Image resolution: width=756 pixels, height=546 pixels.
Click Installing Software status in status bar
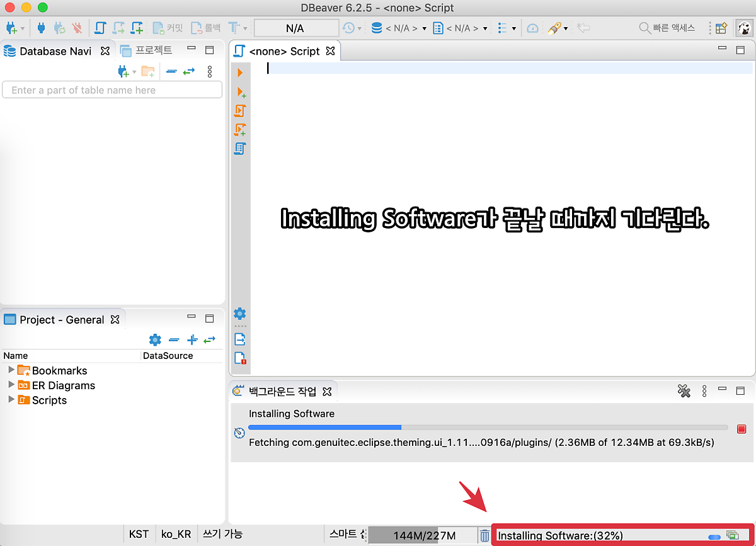click(560, 535)
